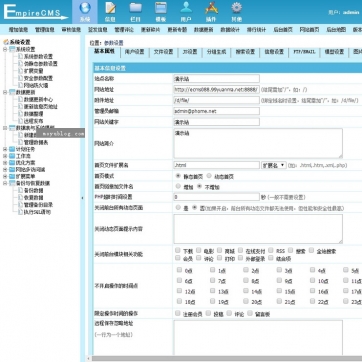Open 数据更新中心 in the sidebar tree

click(x=38, y=99)
